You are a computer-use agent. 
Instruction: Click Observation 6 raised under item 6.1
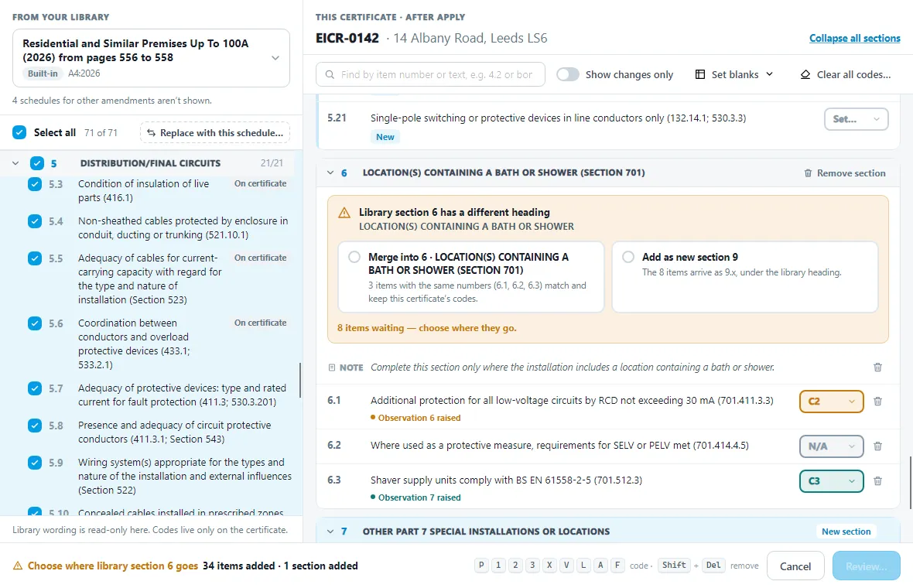tap(415, 418)
